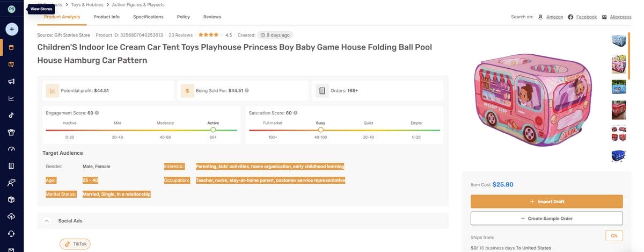Click the Engagement Score slider handle
Screen dimensions: 644x252
click(x=213, y=130)
